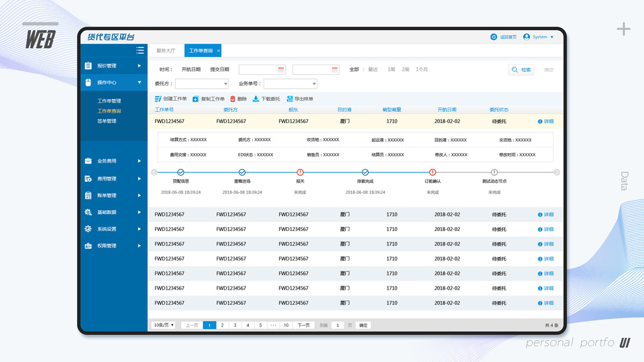Go to page 2 in pagination
Image resolution: width=644 pixels, height=362 pixels.
pyautogui.click(x=222, y=325)
